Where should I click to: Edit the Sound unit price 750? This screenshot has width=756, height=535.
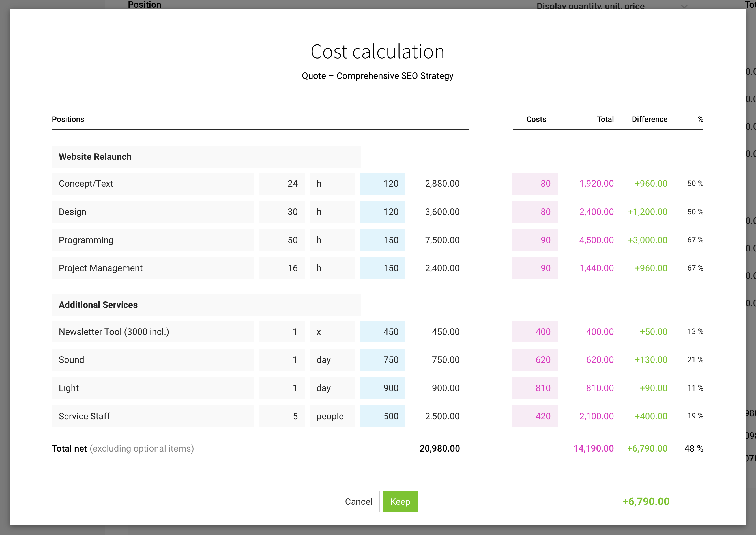click(x=383, y=360)
